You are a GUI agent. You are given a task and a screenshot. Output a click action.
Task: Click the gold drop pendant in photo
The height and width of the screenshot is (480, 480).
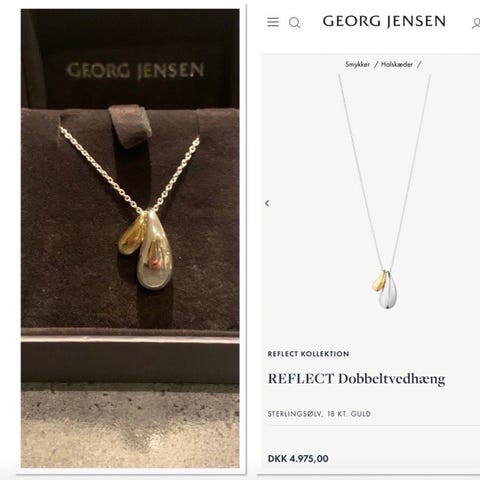pos(132,235)
